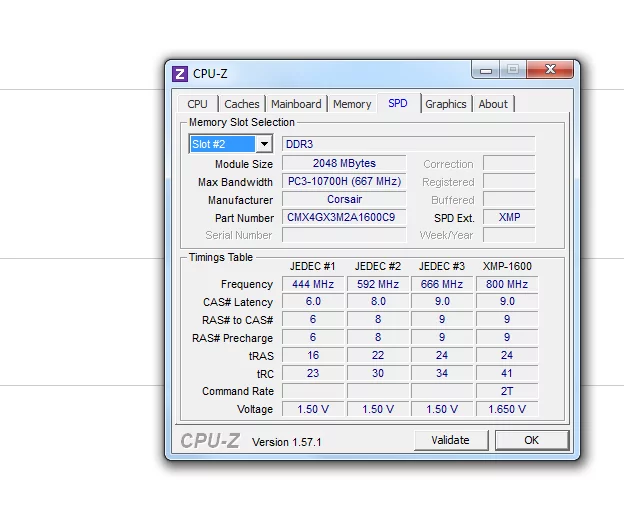This screenshot has height=509, width=624.
Task: Click the XMP SPD Ext. field
Action: (x=509, y=218)
